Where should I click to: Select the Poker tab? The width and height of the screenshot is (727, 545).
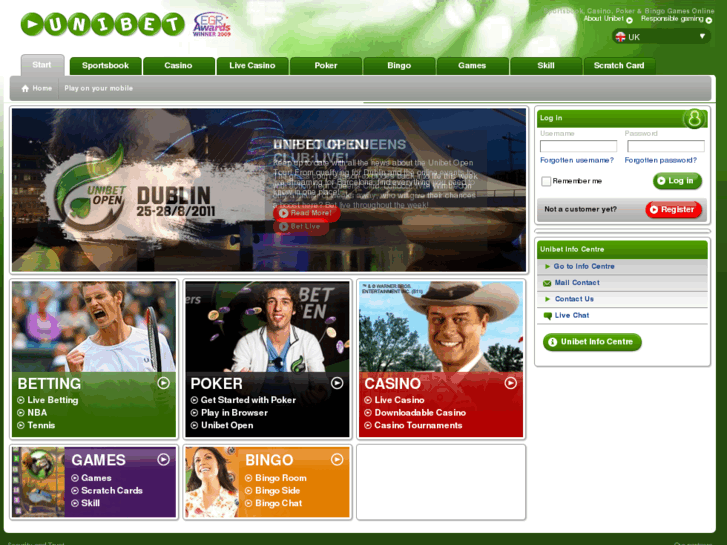point(325,66)
